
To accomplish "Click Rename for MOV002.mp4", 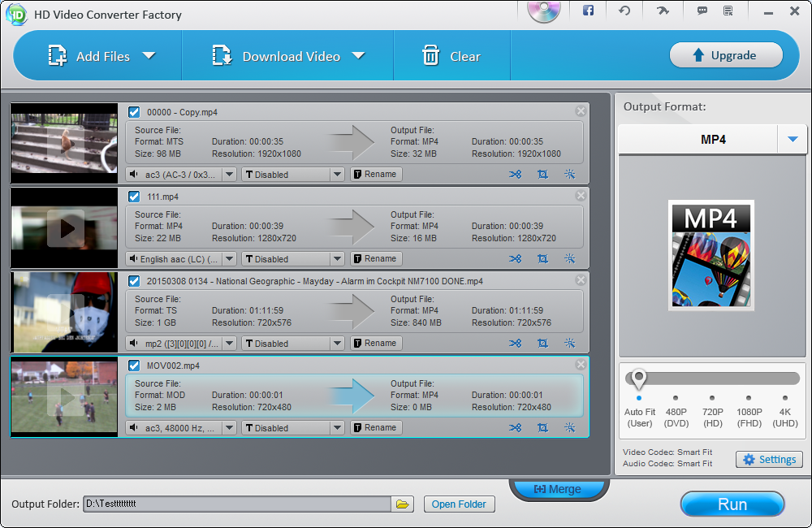I will point(376,427).
